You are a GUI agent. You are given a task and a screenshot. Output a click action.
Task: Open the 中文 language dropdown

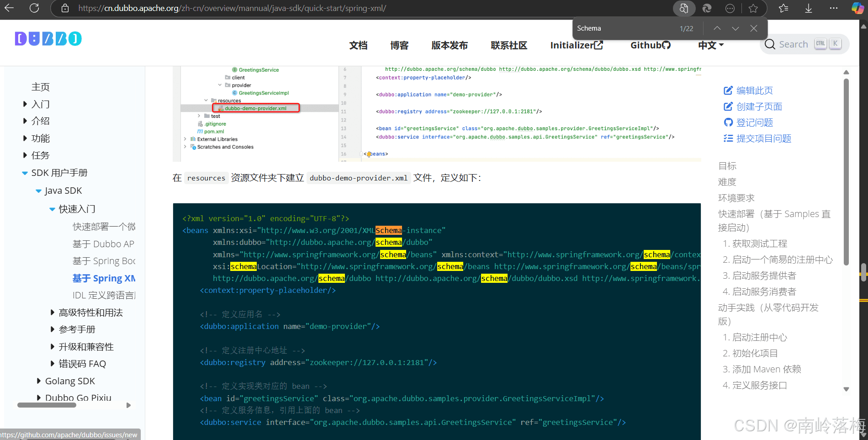click(x=711, y=45)
